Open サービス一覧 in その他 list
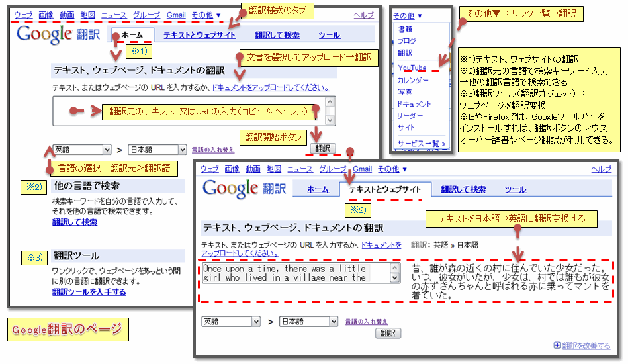Image resolution: width=628 pixels, height=364 pixels. [421, 144]
